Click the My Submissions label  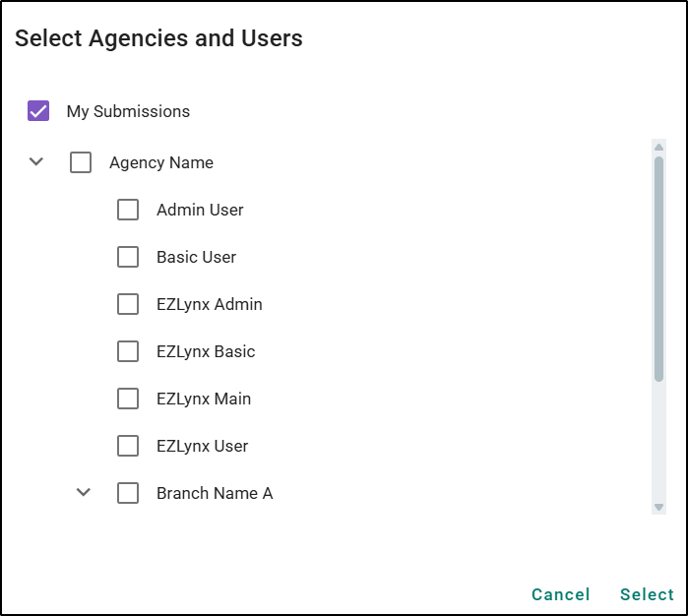128,111
